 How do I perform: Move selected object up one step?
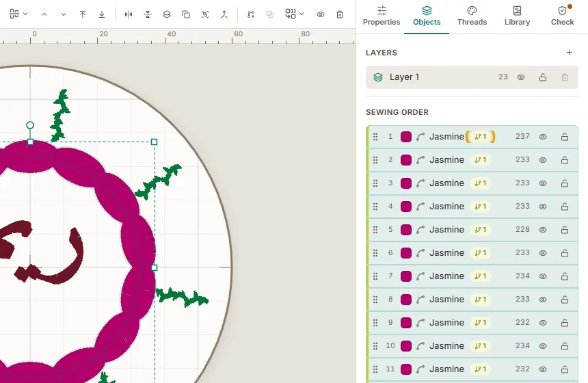pos(44,14)
